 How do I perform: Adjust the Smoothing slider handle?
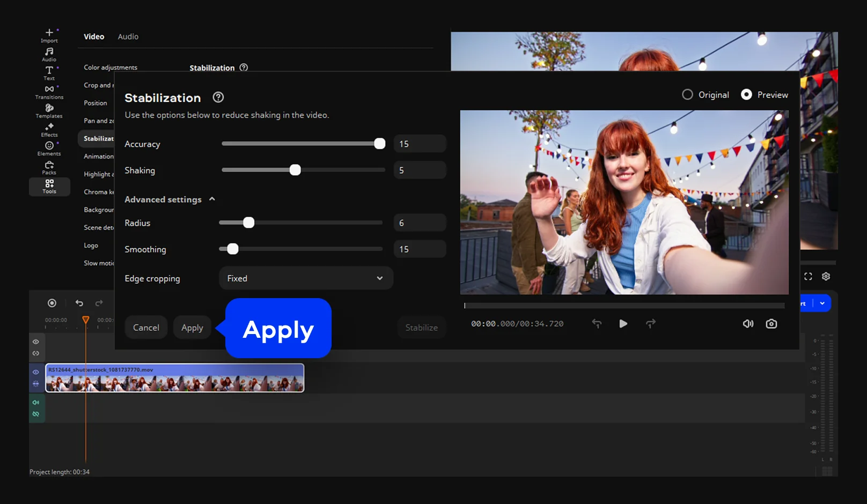click(232, 249)
